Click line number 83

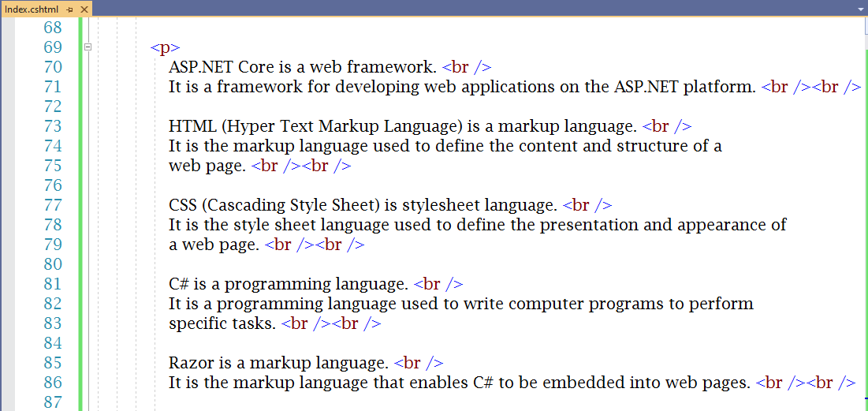53,323
